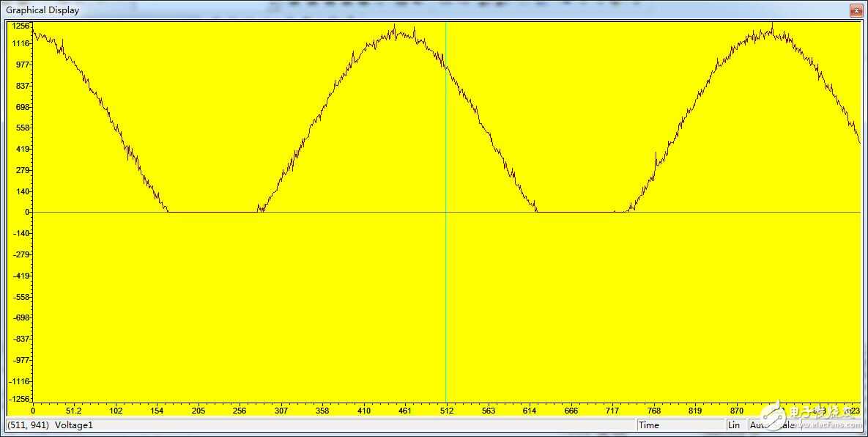Click the '512' x-axis tick label

(x=447, y=411)
